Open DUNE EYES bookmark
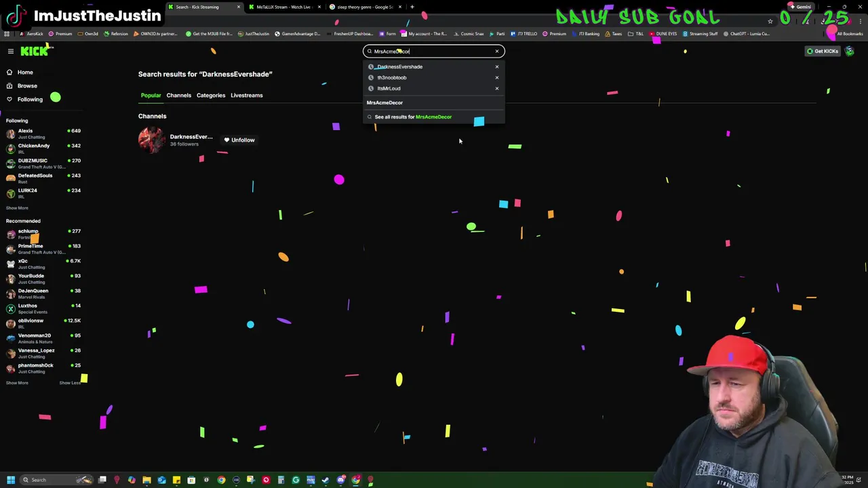This screenshot has height=488, width=868. pyautogui.click(x=663, y=34)
